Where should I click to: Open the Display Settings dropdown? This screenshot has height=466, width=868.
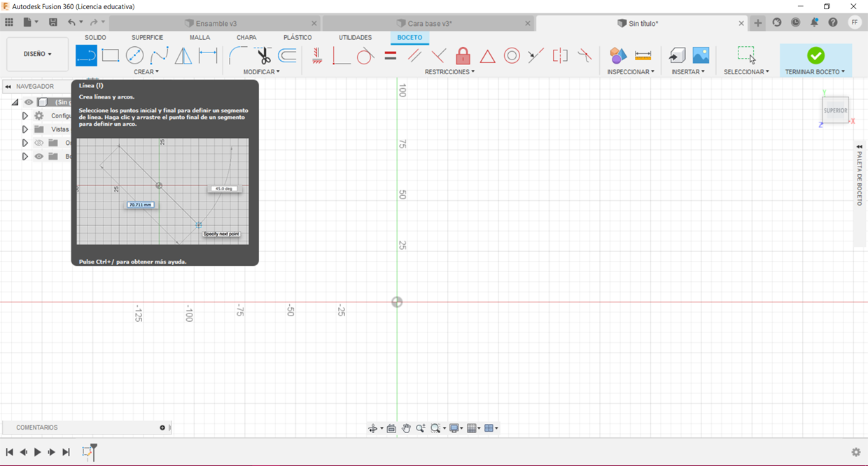tap(456, 428)
